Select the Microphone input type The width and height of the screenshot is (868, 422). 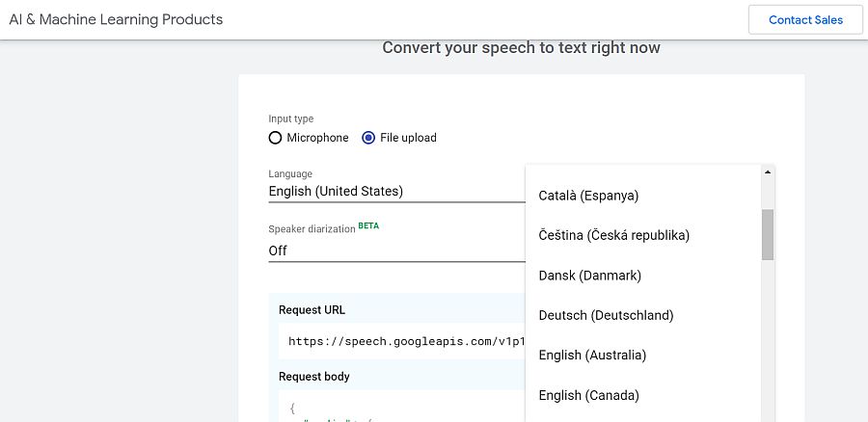(x=276, y=138)
